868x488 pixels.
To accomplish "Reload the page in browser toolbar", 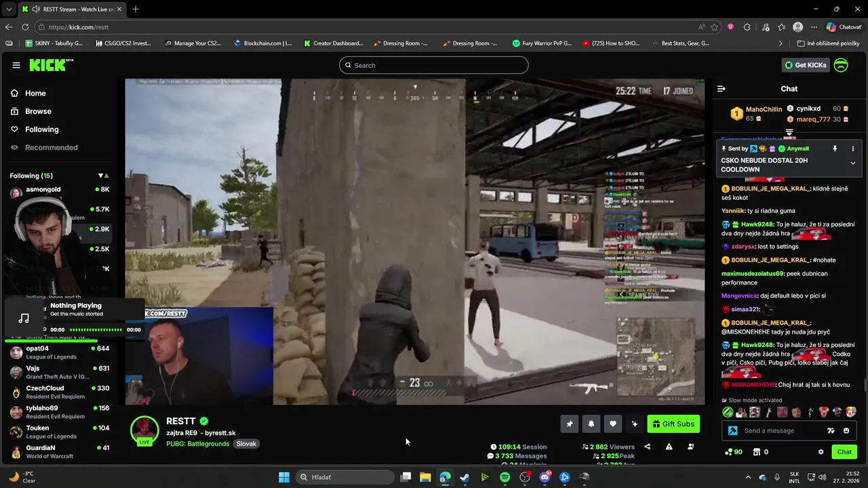I will click(x=25, y=27).
